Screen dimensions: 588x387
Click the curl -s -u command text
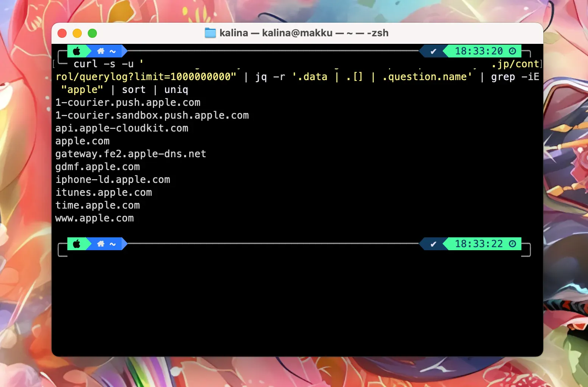(104, 64)
